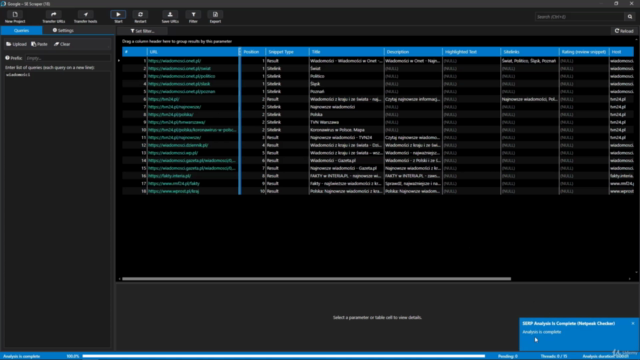This screenshot has width=640, height=360.
Task: Open the onet.pl/politico URL link
Action: (x=182, y=76)
